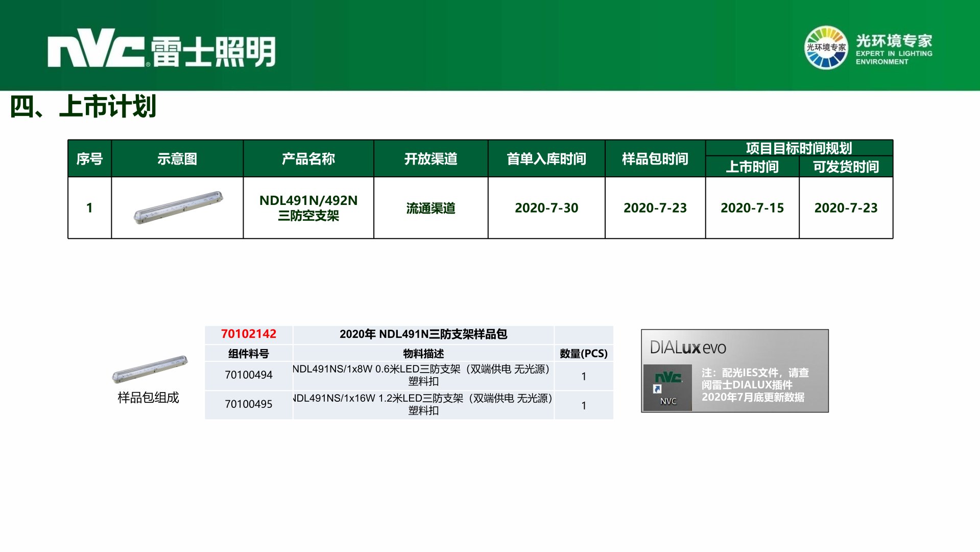Click the 流通渠道 cell
The width and height of the screenshot is (980, 552).
point(431,208)
